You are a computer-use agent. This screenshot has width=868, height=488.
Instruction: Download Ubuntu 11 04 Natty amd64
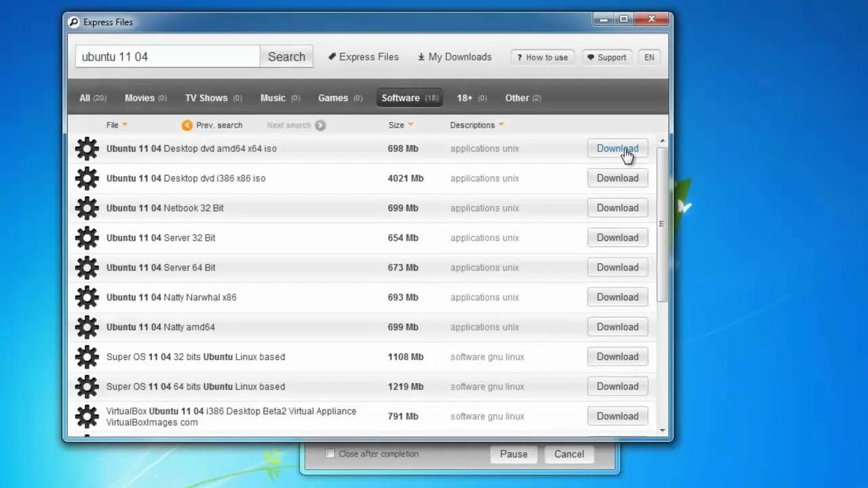(x=618, y=327)
